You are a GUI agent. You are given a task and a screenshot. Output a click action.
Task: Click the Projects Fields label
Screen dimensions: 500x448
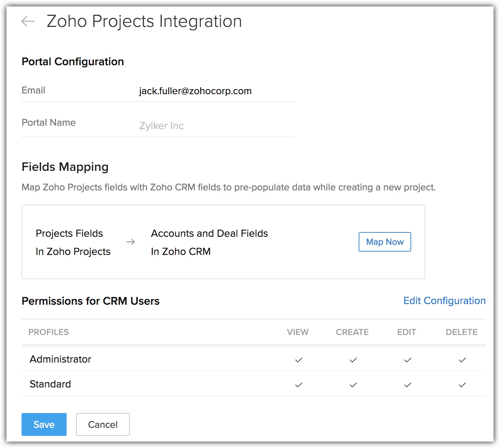pos(69,233)
